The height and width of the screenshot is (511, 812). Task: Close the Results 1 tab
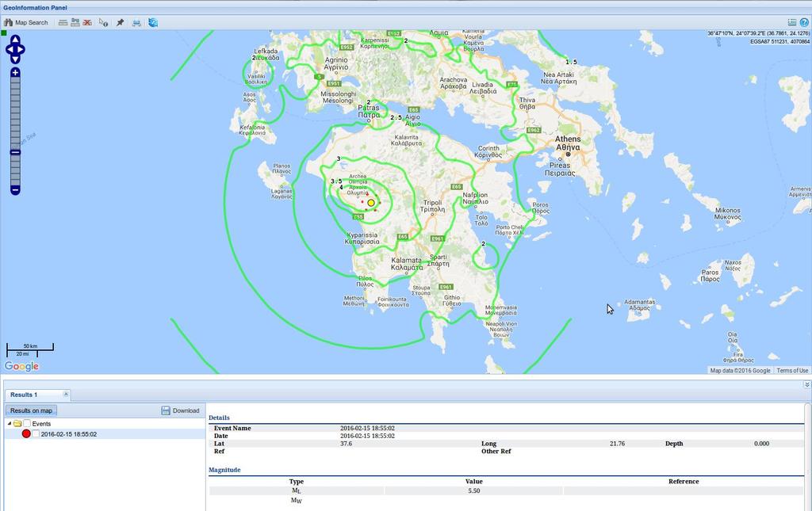pyautogui.click(x=66, y=394)
